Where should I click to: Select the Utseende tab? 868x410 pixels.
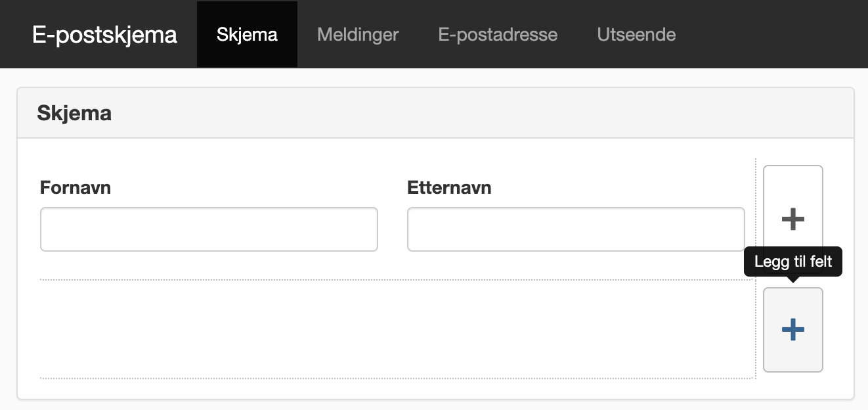point(636,34)
